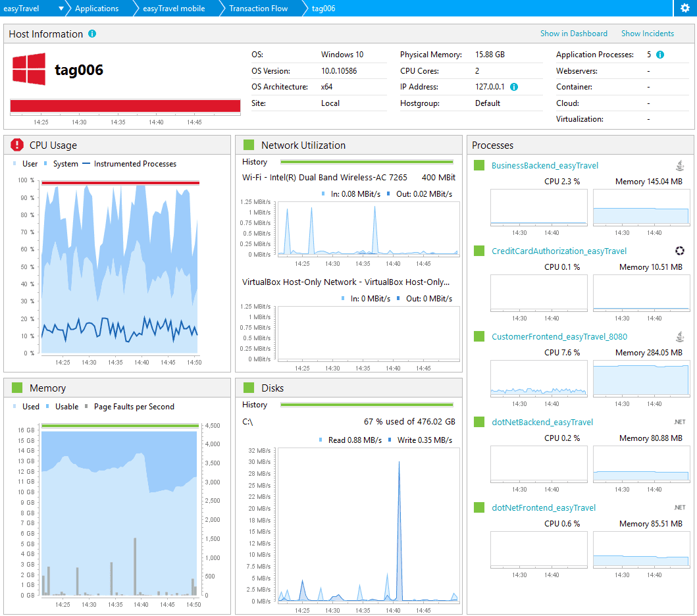The image size is (697, 616).
Task: Click the green Disks History bar
Action: [367, 405]
